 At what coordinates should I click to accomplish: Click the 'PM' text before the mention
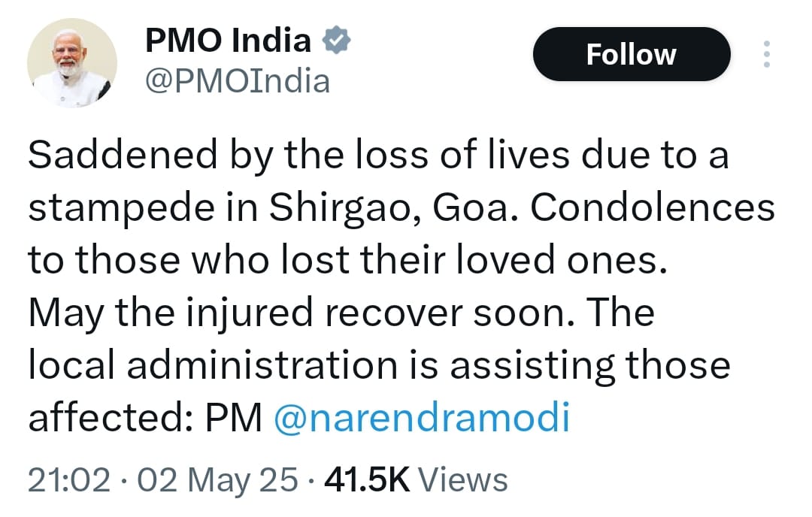coord(234,418)
